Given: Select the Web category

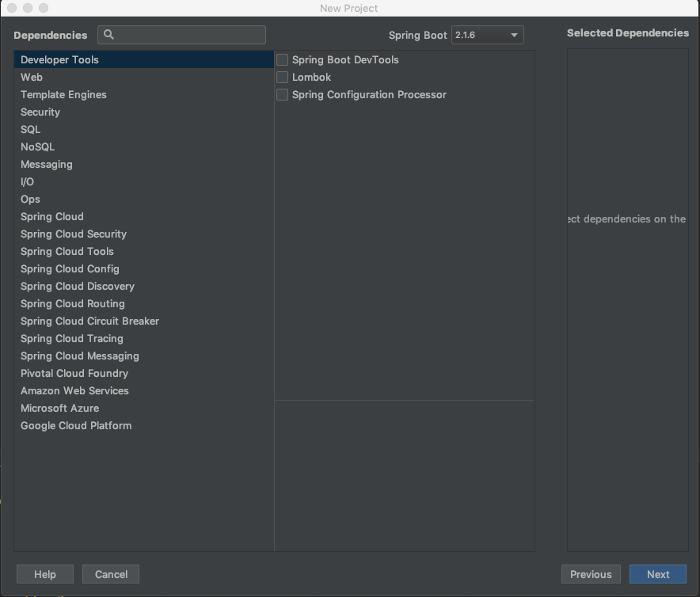Looking at the screenshot, I should (x=144, y=78).
